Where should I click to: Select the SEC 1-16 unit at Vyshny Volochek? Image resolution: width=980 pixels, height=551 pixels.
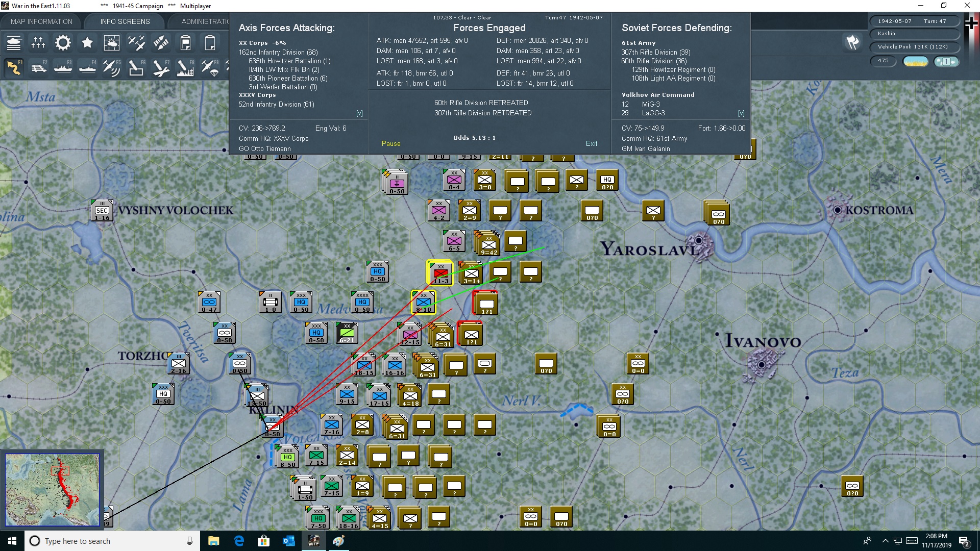coord(102,211)
